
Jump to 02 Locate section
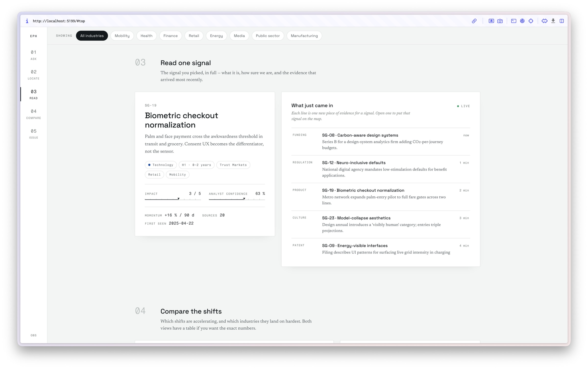34,75
